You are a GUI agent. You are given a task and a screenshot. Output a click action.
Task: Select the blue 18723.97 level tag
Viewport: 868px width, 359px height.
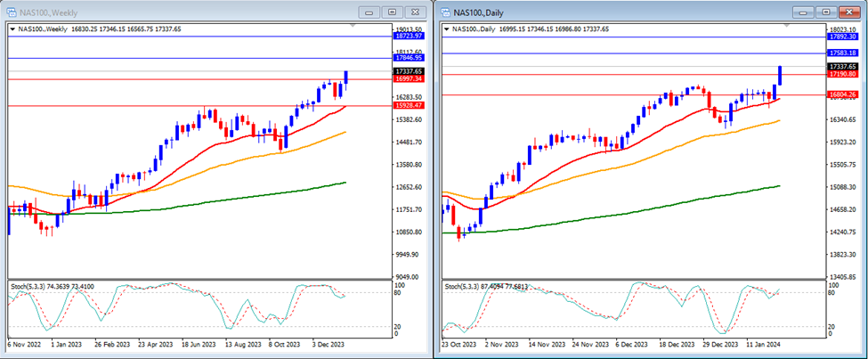pos(410,36)
